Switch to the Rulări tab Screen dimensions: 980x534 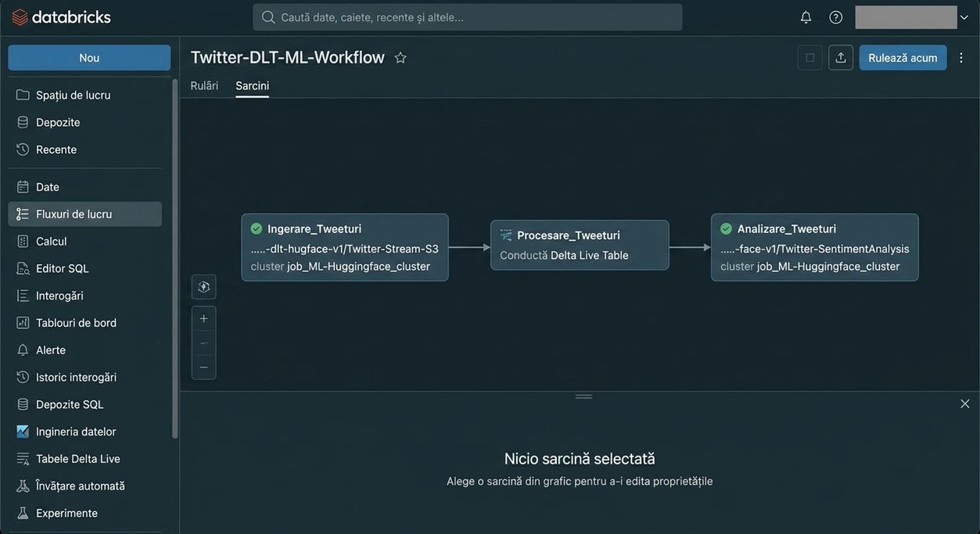[x=204, y=85]
